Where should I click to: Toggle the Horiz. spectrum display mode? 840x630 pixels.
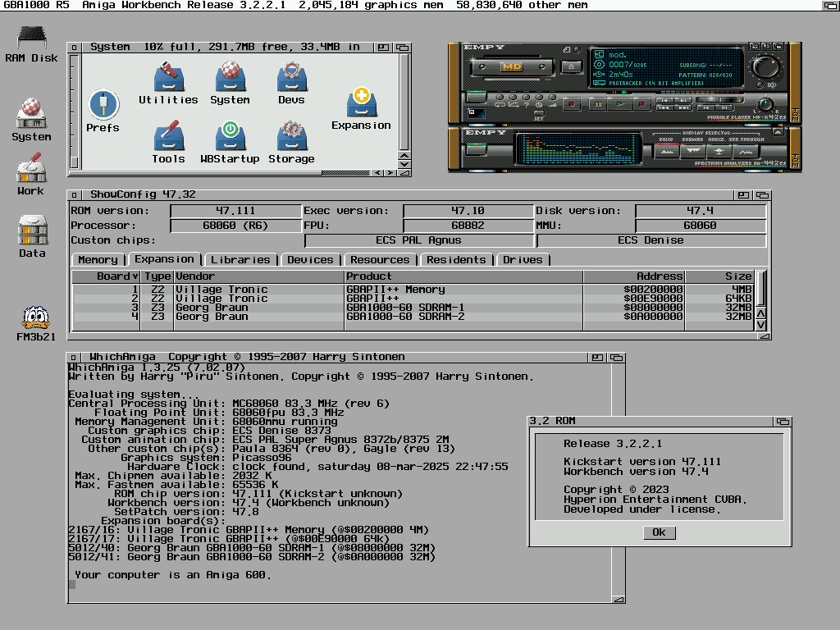[719, 151]
